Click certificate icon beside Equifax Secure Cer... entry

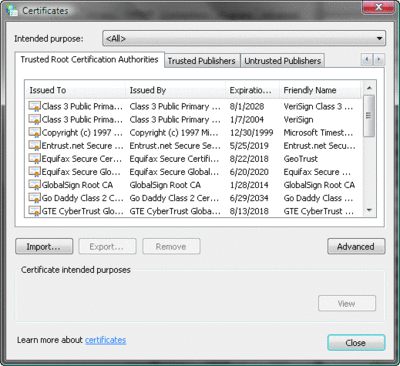point(34,159)
